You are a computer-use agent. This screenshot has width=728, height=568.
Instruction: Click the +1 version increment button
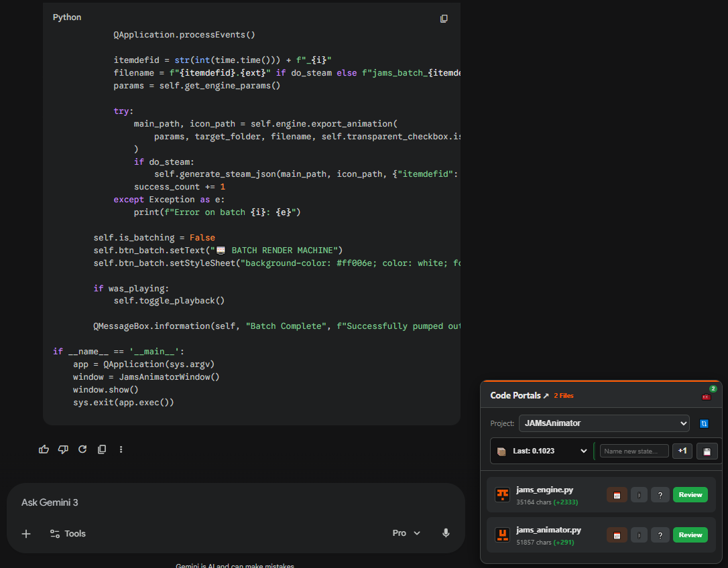pos(682,451)
